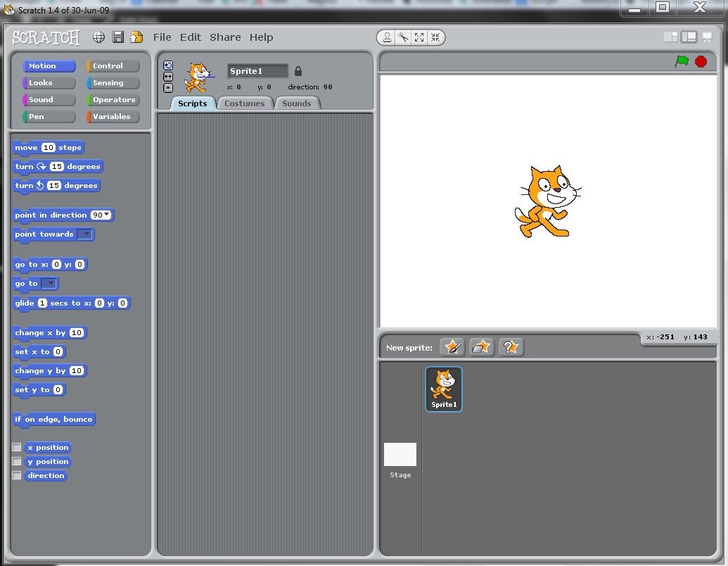Screen dimensions: 728x566
Task: Click the sprite name field Sprite1
Action: click(x=257, y=71)
